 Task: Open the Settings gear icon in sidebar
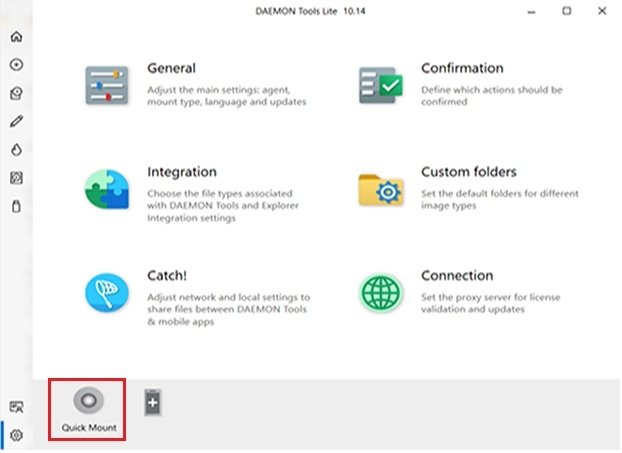coord(16,435)
